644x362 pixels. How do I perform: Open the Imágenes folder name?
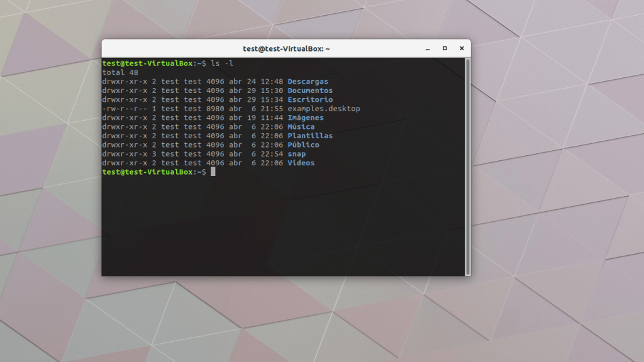(x=305, y=118)
